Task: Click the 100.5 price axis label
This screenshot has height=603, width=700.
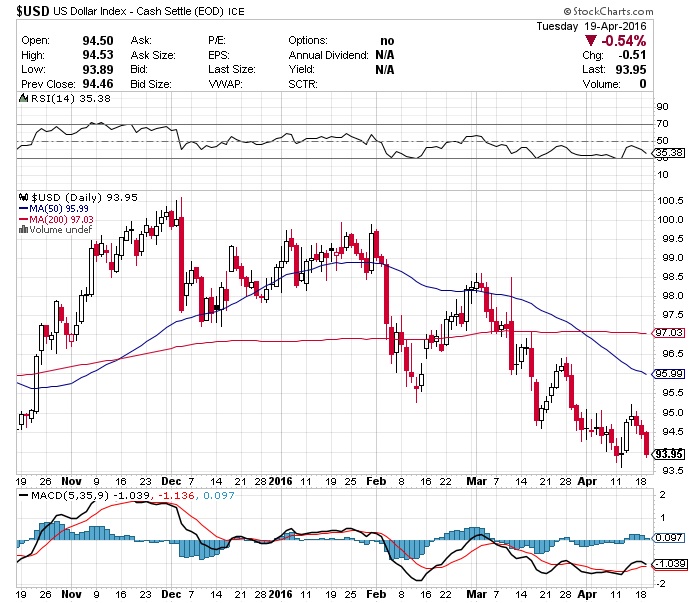Action: click(x=670, y=200)
